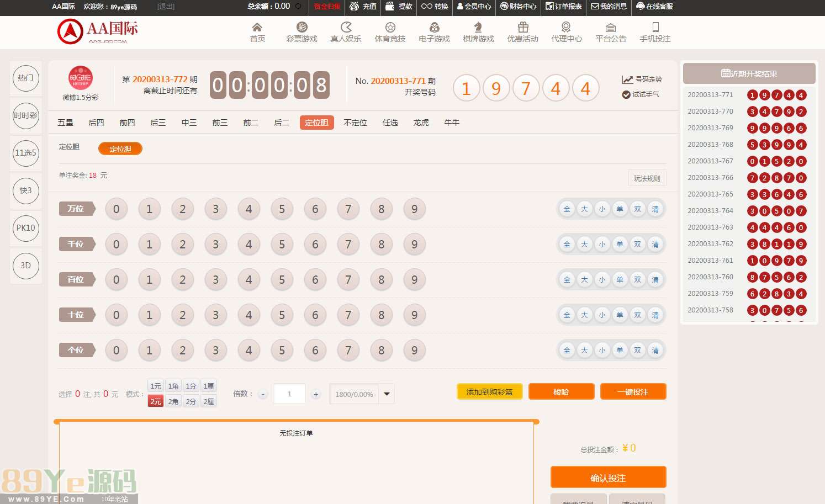Select number 7 in 百位 row
The width and height of the screenshot is (825, 504).
click(x=348, y=279)
